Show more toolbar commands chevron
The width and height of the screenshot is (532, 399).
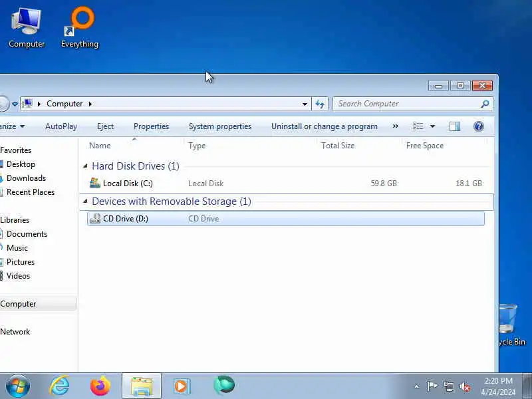(x=395, y=126)
